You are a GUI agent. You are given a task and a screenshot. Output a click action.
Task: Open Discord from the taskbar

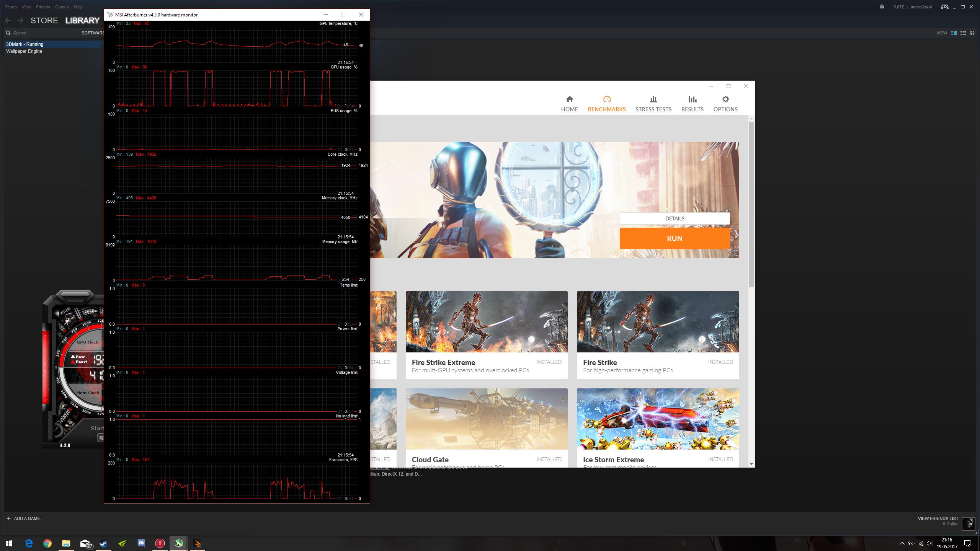141,543
